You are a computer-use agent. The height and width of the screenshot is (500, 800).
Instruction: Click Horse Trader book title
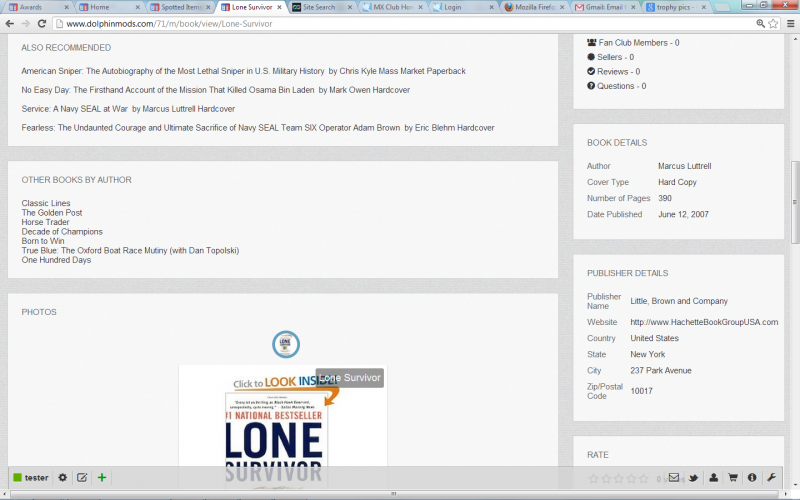pyautogui.click(x=45, y=222)
